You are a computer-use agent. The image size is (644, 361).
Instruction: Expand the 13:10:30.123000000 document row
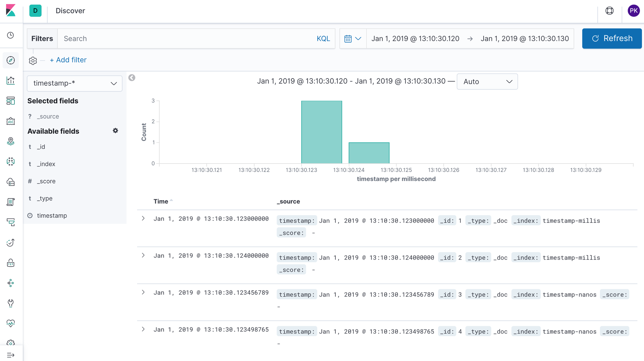point(143,219)
